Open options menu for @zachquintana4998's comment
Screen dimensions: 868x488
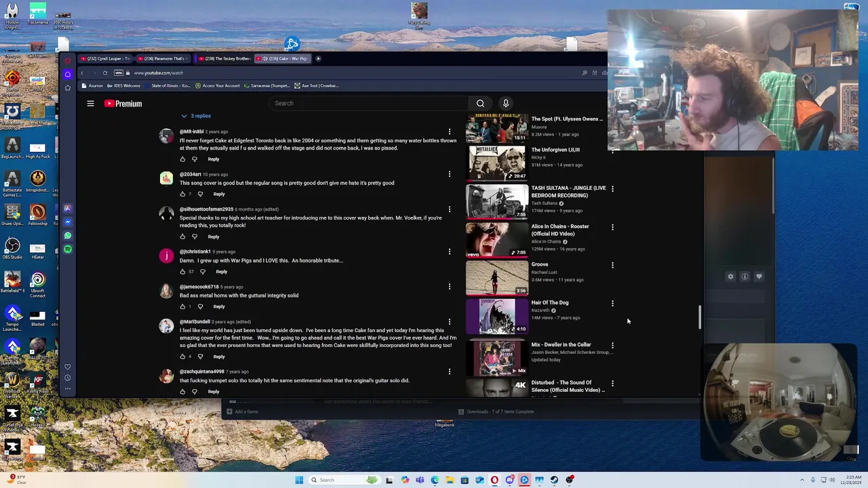click(449, 371)
